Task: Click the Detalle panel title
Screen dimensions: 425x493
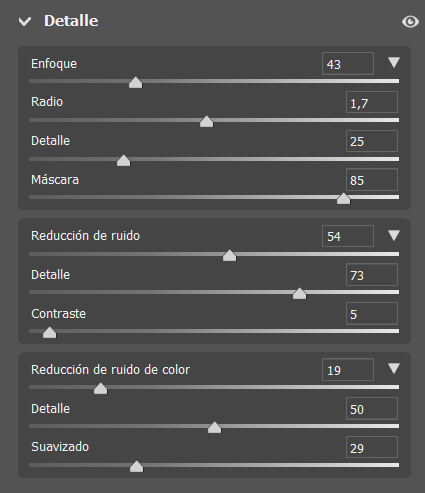Action: (x=71, y=21)
